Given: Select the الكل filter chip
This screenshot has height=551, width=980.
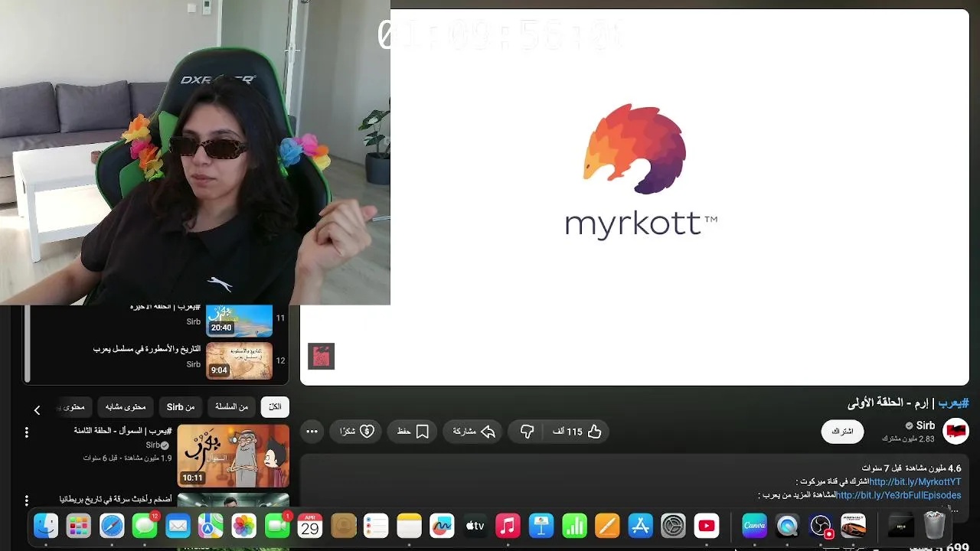Looking at the screenshot, I should (275, 407).
